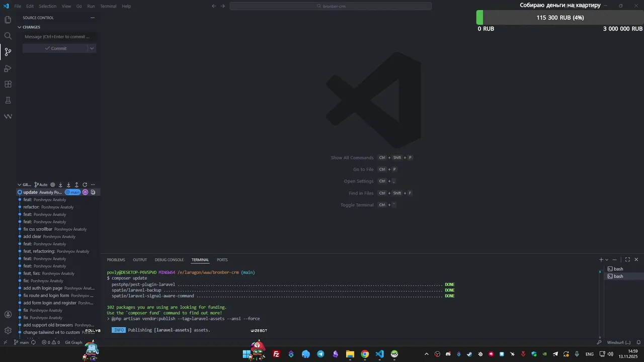Open the Windsurf view in activity bar
Image resolution: width=644 pixels, height=362 pixels.
click(x=8, y=116)
